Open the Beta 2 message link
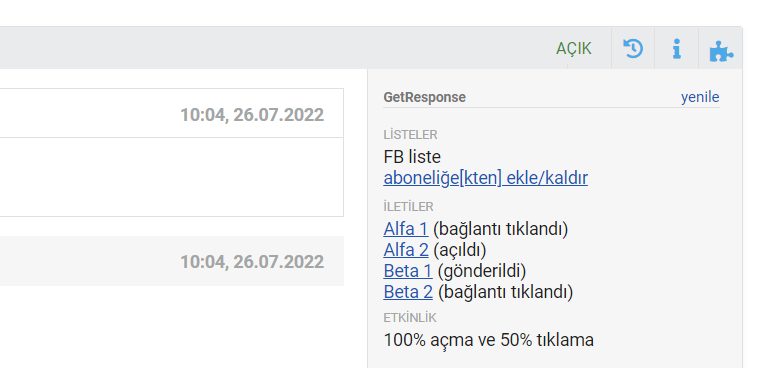The height and width of the screenshot is (368, 767). (408, 292)
